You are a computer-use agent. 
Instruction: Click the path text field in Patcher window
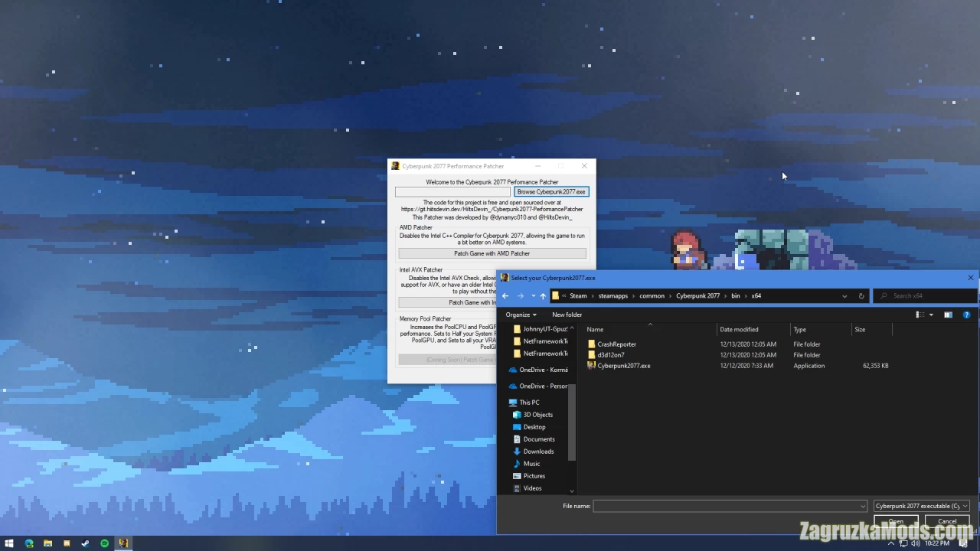[452, 192]
